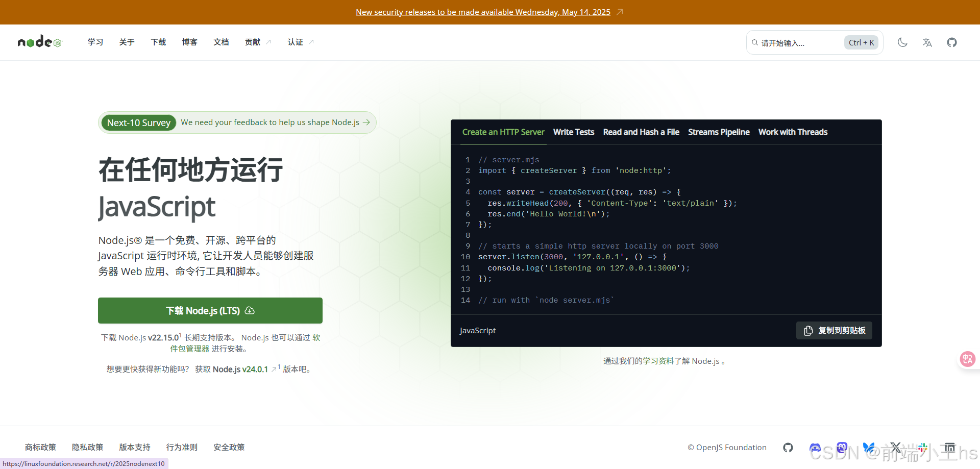Open 隐私政策 in the footer
Image resolution: width=980 pixels, height=469 pixels.
tap(88, 448)
